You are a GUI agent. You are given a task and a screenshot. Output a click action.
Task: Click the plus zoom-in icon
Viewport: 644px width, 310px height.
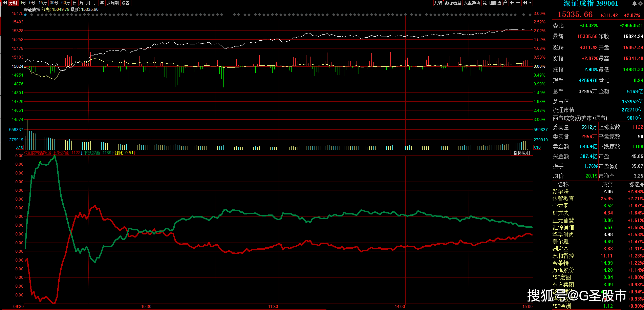coord(512,3)
